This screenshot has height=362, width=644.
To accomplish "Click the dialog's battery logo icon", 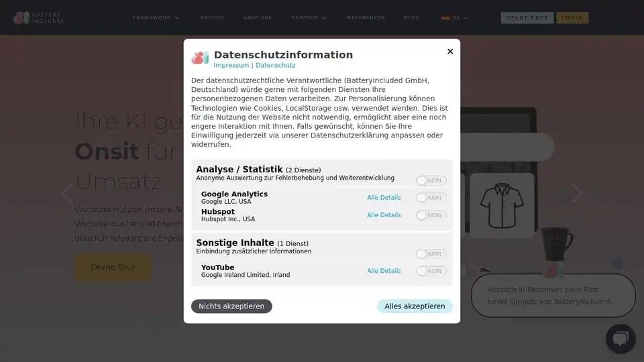I will pos(200,58).
